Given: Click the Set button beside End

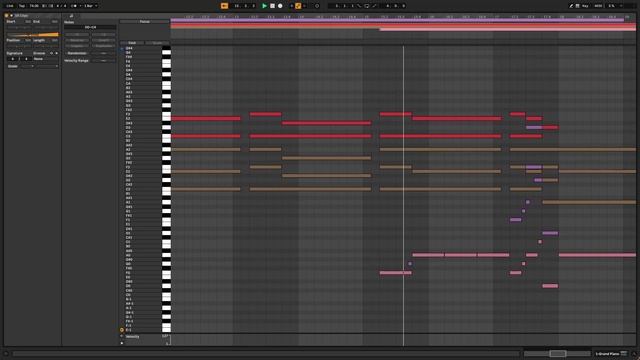Looking at the screenshot, I should (55, 22).
